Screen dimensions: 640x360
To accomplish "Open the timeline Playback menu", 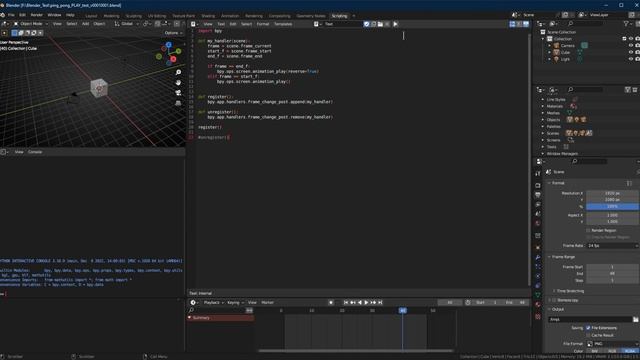I will tap(213, 302).
